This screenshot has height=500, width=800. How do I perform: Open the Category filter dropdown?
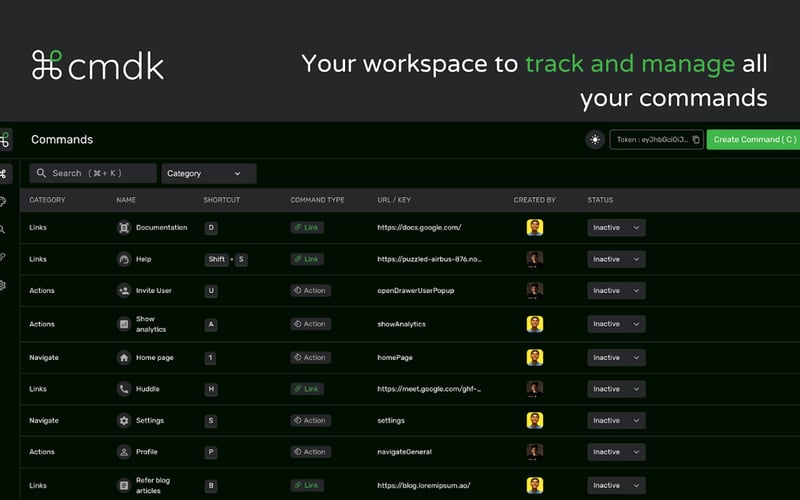click(x=209, y=173)
